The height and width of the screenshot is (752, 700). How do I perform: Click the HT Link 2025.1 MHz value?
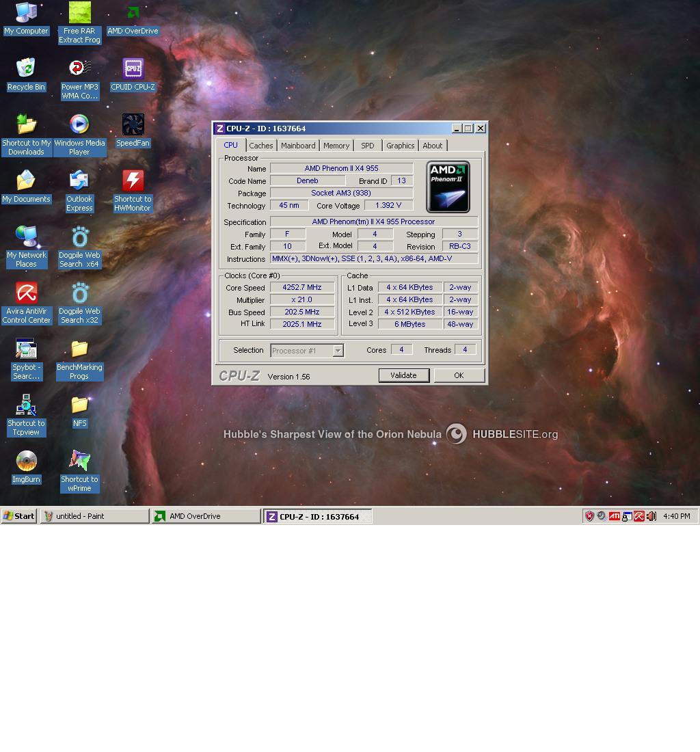(302, 324)
